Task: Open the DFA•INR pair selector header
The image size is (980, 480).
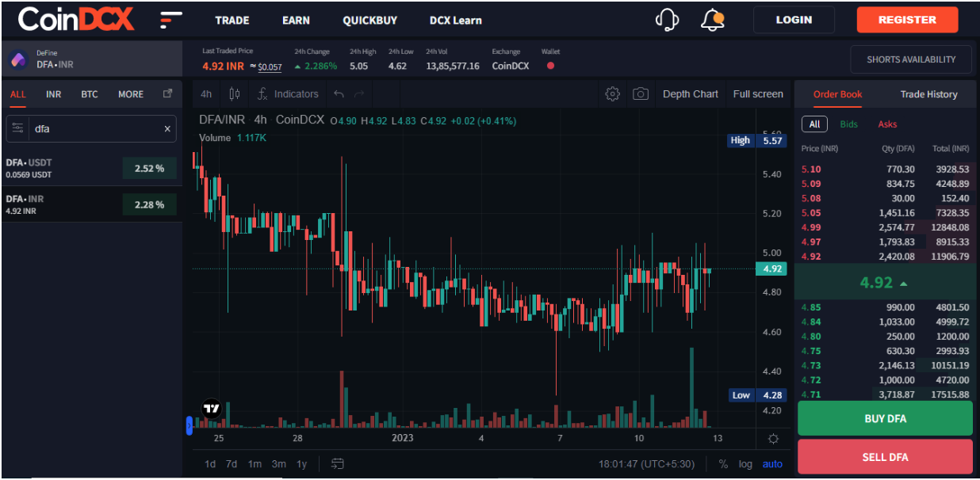Action: pos(91,59)
